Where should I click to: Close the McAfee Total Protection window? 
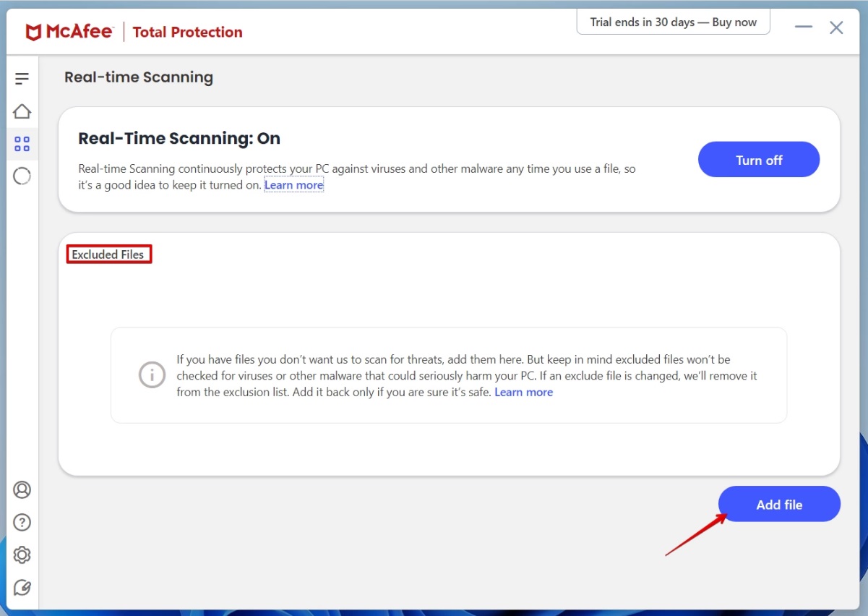[836, 27]
